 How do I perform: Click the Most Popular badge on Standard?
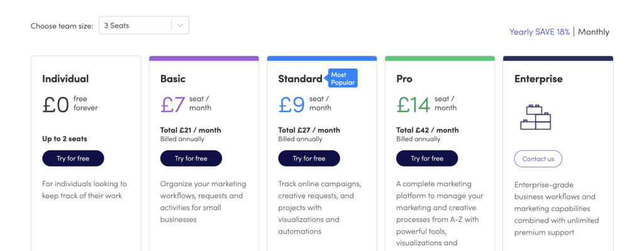(341, 78)
